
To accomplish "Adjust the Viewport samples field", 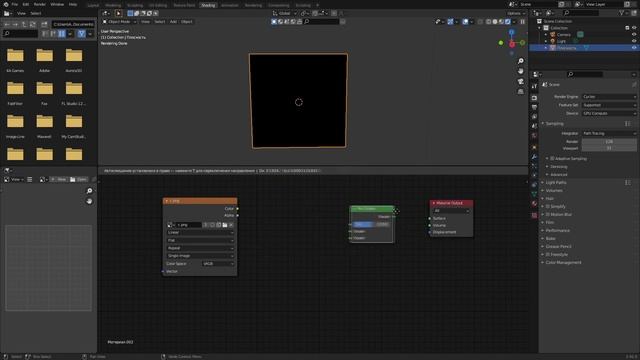I will pyautogui.click(x=609, y=148).
